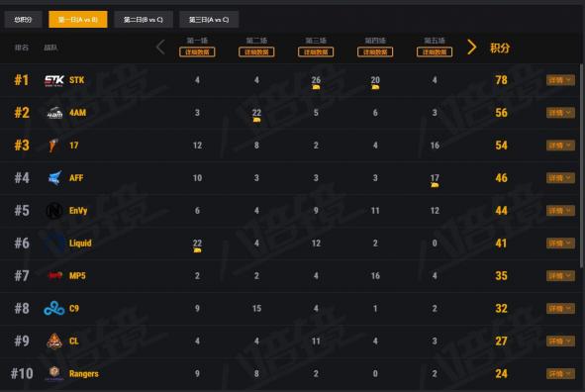This screenshot has width=585, height=392.
Task: Click the Rangers team logo
Action: click(54, 373)
